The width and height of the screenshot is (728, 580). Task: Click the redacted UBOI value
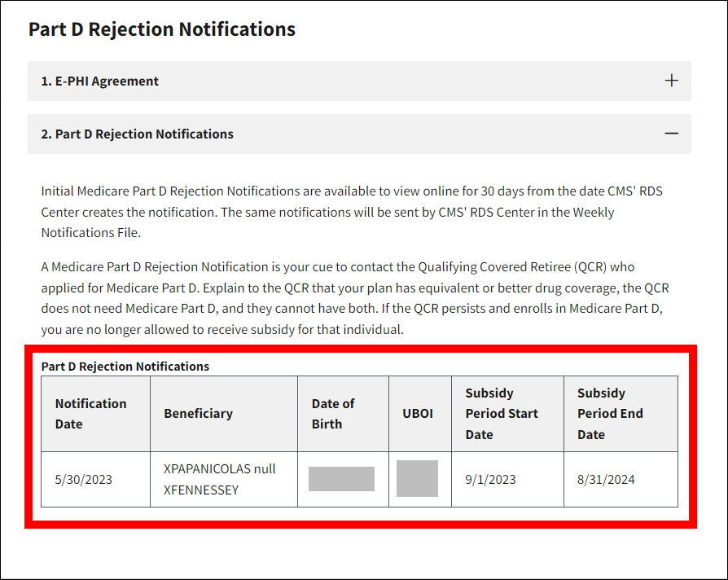(417, 479)
